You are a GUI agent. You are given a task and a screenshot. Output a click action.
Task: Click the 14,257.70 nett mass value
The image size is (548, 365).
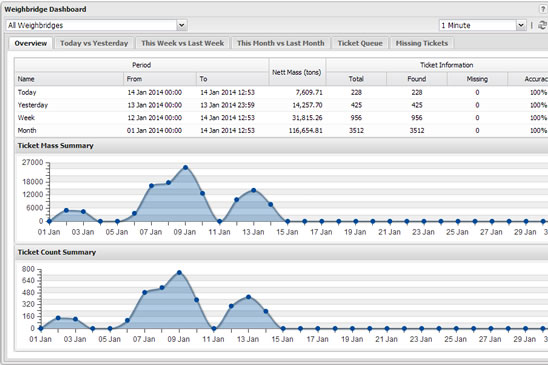[x=307, y=105]
